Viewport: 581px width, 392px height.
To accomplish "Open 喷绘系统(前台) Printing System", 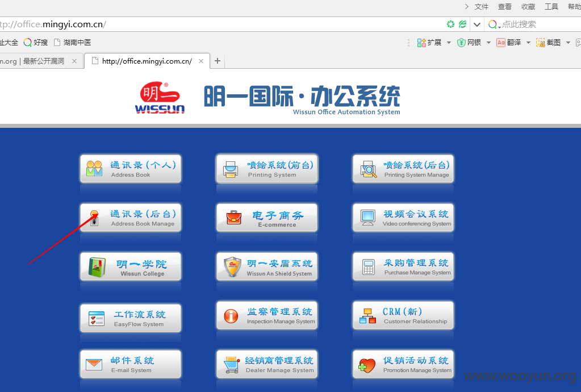I will (x=267, y=169).
